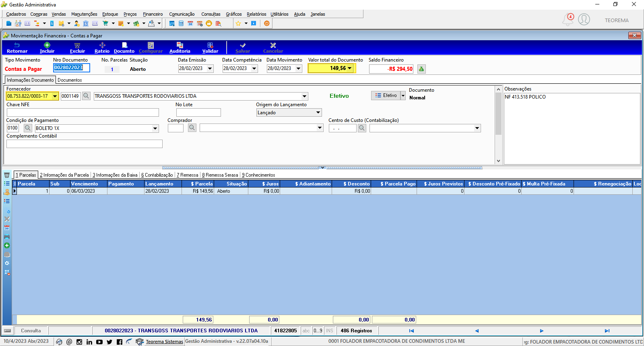
Task: Click the yellow star favorites icon
Action: click(x=238, y=23)
